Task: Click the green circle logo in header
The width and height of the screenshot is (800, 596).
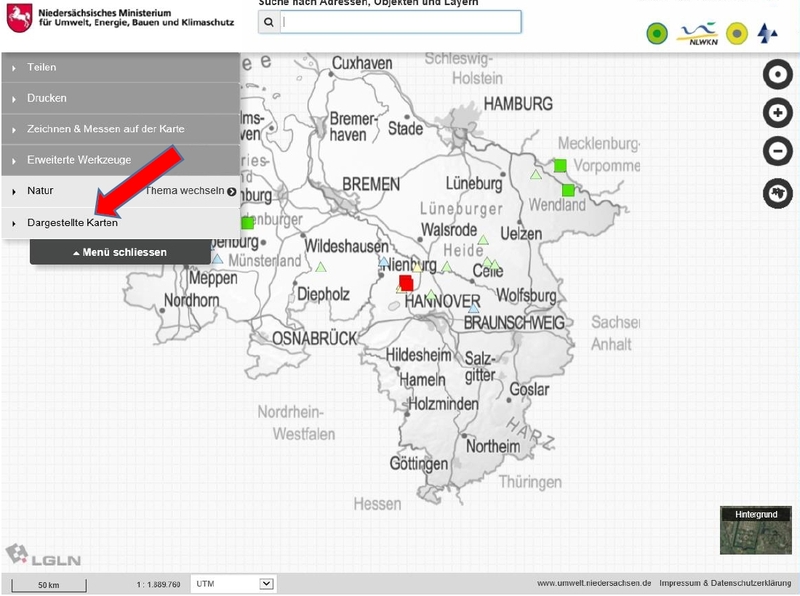Action: (x=656, y=34)
